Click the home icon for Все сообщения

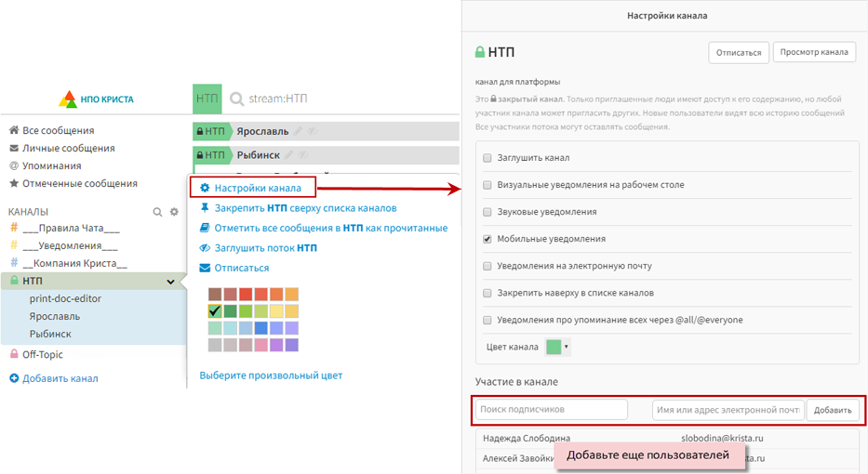click(x=14, y=131)
